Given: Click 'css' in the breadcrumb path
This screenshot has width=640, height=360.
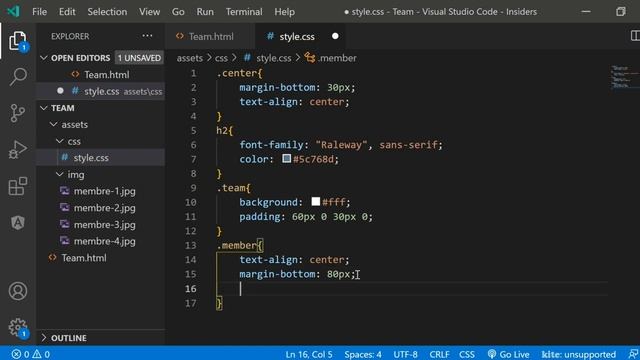Looking at the screenshot, I should pyautogui.click(x=221, y=58).
